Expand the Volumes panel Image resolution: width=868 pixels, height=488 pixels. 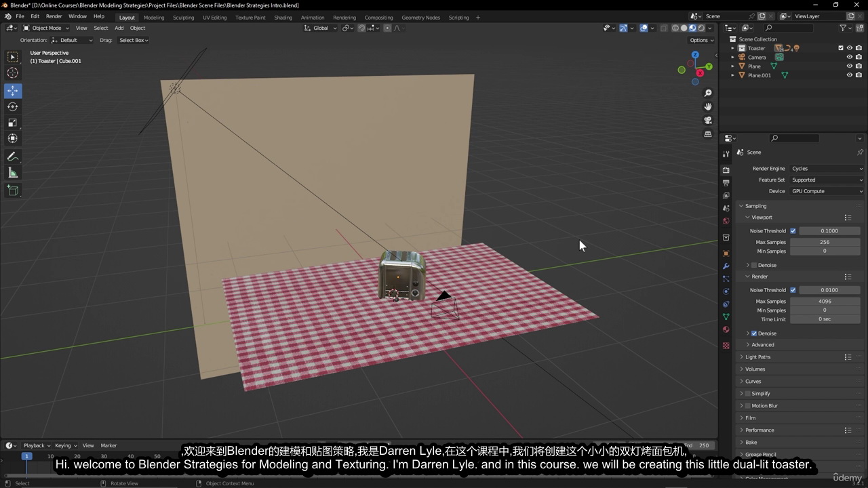click(755, 369)
